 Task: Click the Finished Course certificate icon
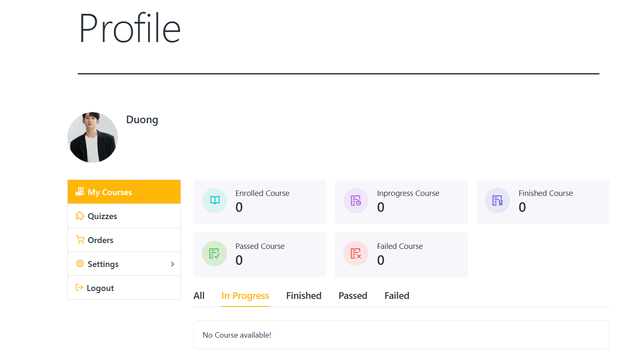point(497,201)
